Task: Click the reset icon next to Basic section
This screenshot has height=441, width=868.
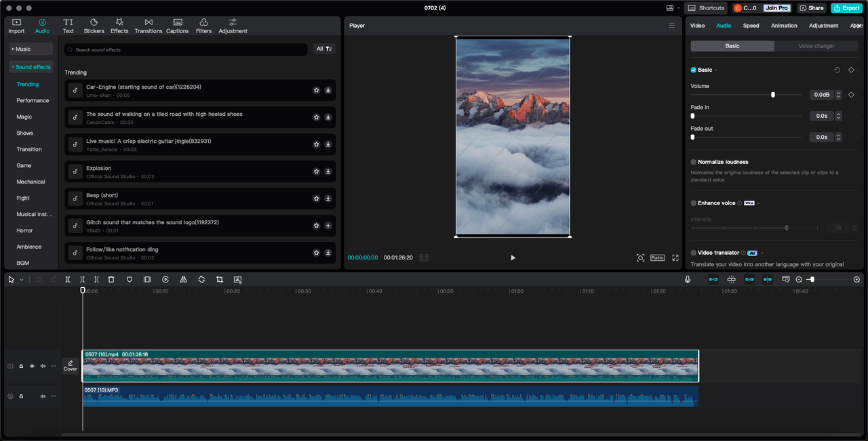Action: coord(837,70)
